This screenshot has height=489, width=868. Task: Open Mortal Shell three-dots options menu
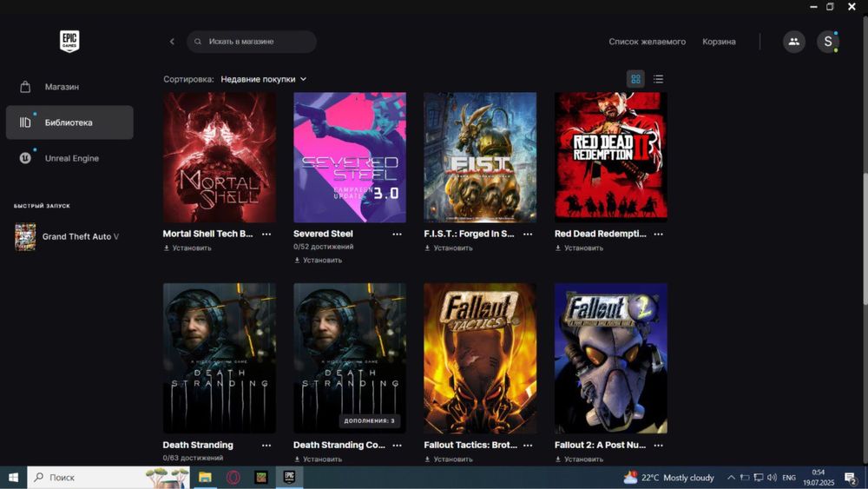pyautogui.click(x=266, y=234)
